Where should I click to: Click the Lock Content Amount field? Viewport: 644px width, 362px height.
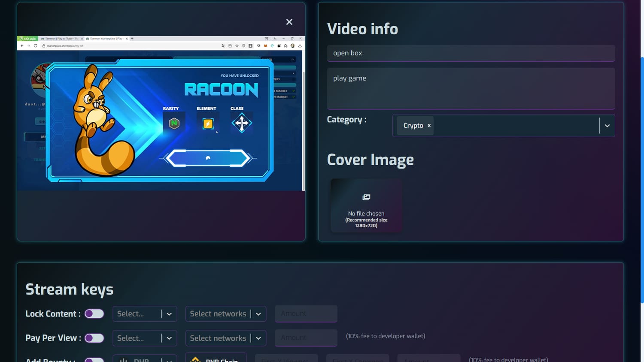click(306, 314)
